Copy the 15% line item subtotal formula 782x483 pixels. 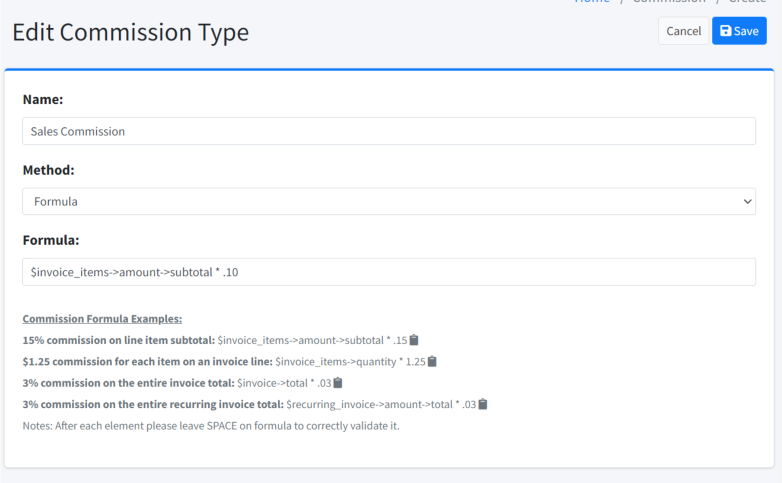[414, 340]
